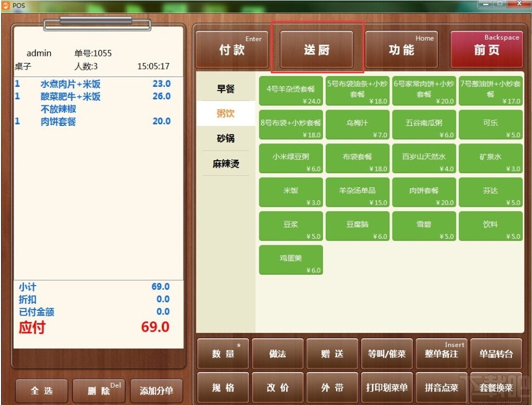The image size is (532, 405).
Task: Activate 拼音点菜 pinyin ordering
Action: [441, 388]
